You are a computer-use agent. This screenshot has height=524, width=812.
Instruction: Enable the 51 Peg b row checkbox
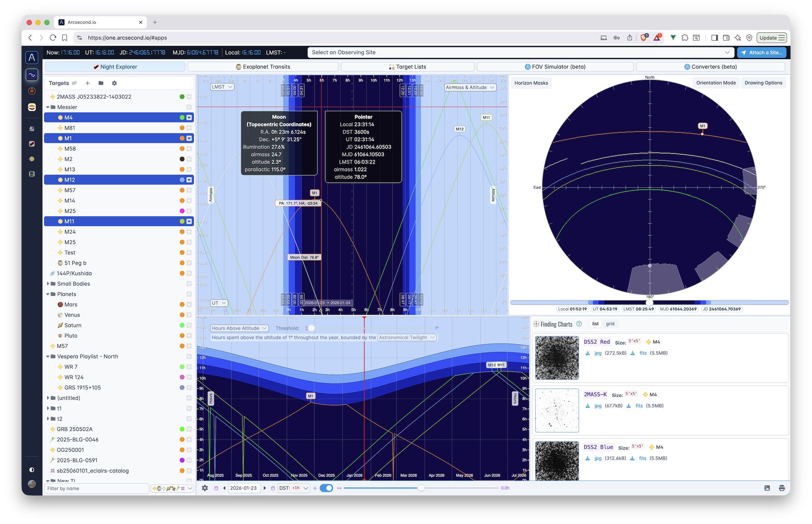[x=189, y=263]
